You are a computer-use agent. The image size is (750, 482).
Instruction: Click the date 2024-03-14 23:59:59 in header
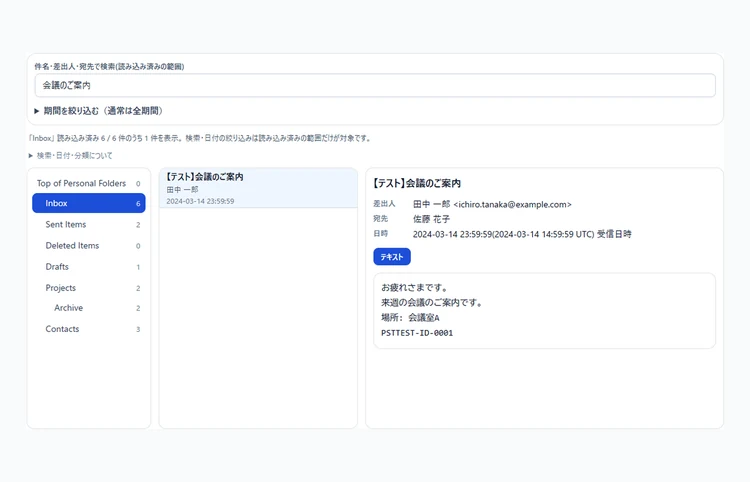pyautogui.click(x=452, y=234)
